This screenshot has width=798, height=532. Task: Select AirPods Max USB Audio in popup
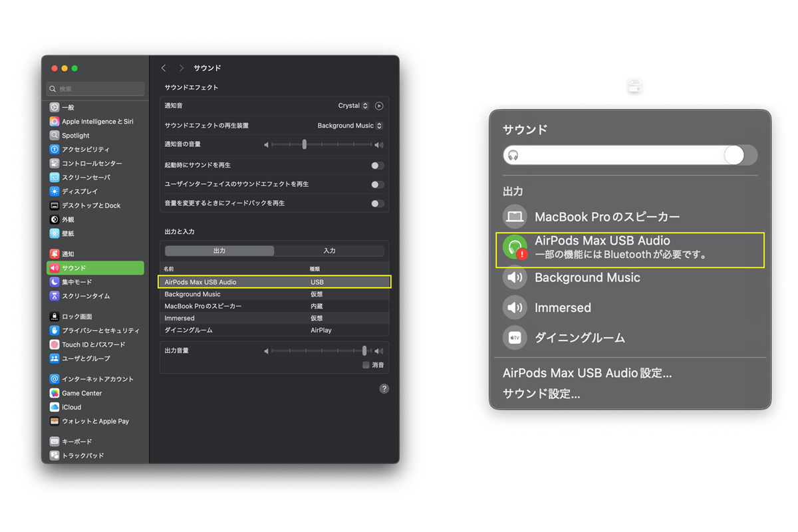(630, 250)
